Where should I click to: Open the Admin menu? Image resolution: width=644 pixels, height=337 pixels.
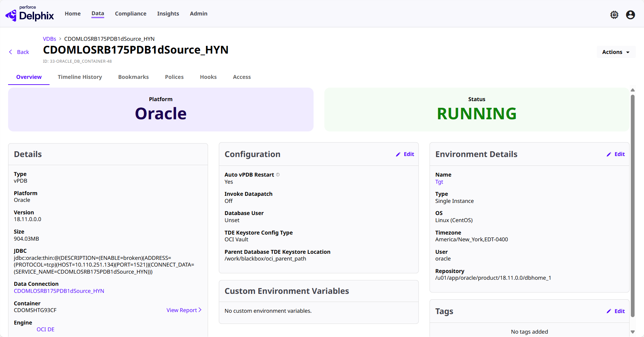[199, 13]
